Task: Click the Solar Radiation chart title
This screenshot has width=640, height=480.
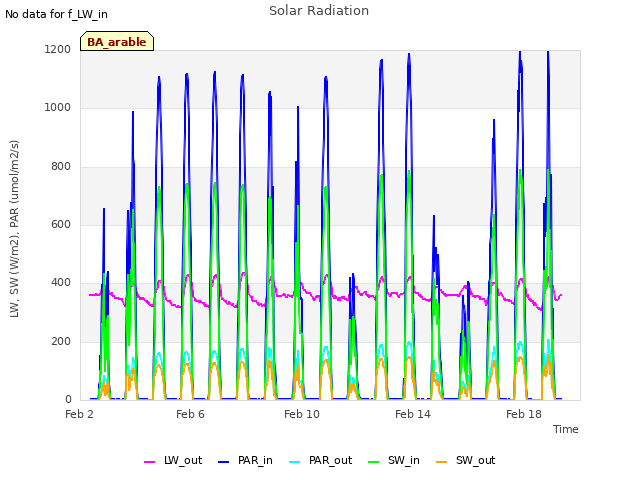Action: point(319,11)
